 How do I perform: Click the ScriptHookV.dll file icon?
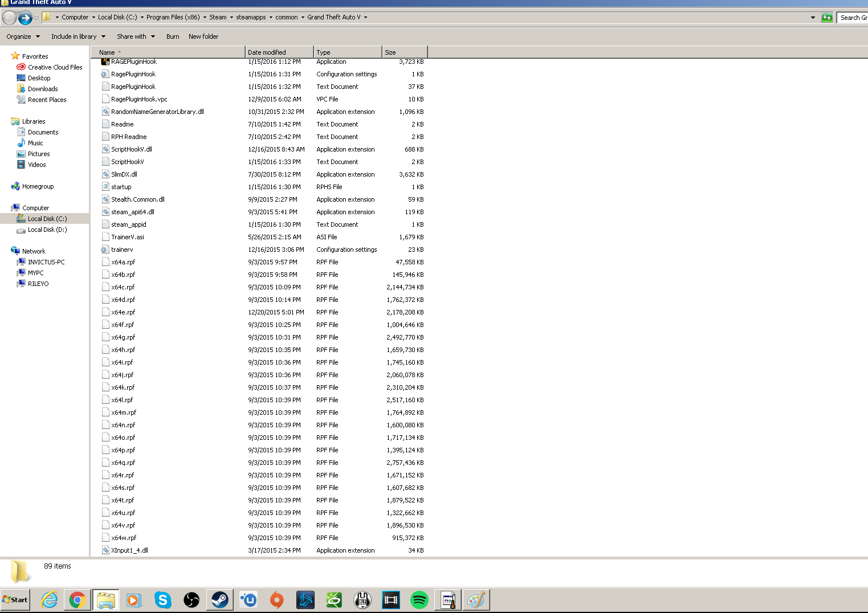pos(105,149)
